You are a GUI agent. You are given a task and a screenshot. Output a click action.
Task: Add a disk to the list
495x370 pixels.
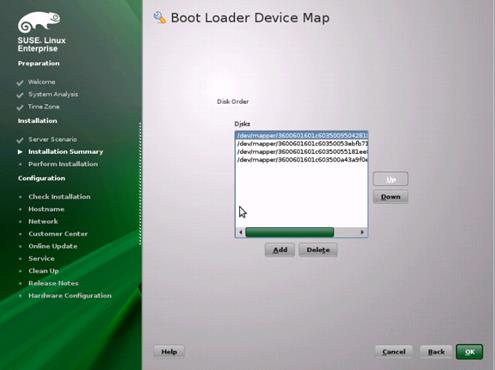280,250
